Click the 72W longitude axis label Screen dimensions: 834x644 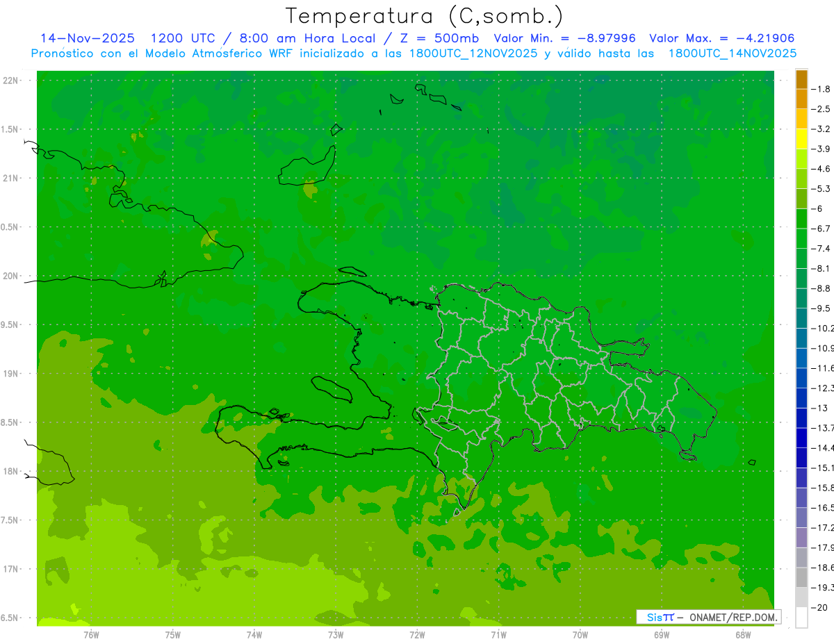(x=417, y=635)
